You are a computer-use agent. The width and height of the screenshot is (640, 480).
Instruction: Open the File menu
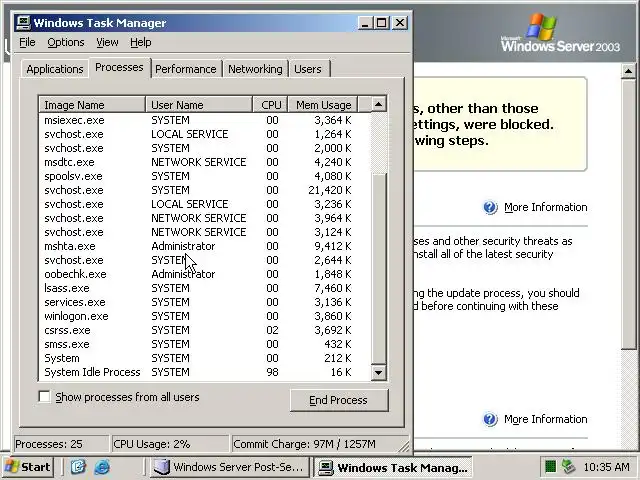pyautogui.click(x=27, y=42)
